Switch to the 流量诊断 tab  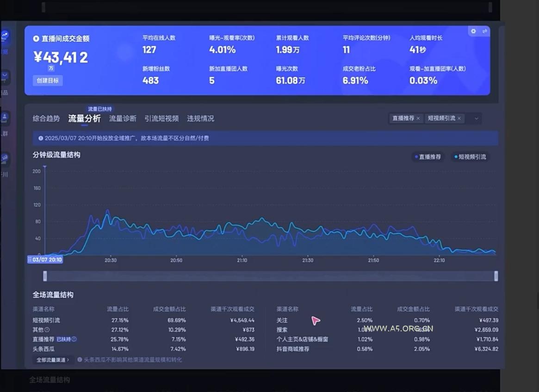pos(123,119)
